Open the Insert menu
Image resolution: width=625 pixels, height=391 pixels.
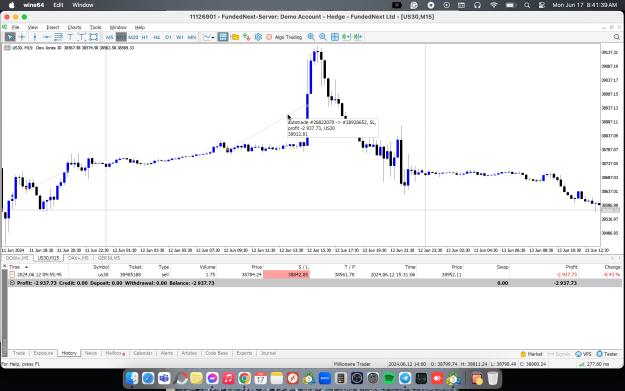tap(53, 28)
